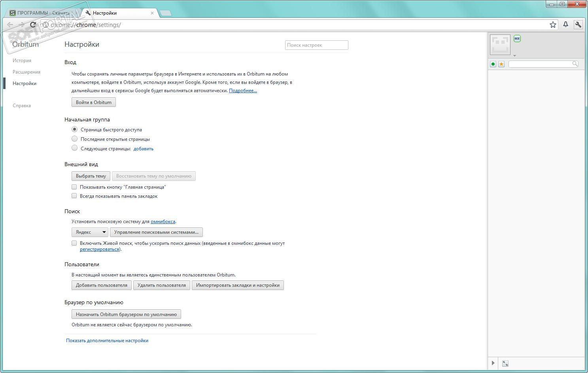
Task: Open the dropdown arrow beside the avatar
Action: 514,56
